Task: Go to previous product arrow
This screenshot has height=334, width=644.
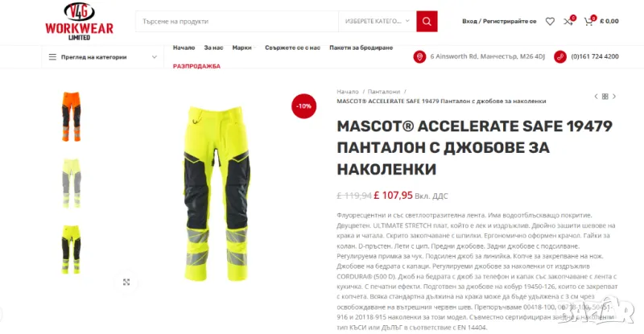Action: 596,97
